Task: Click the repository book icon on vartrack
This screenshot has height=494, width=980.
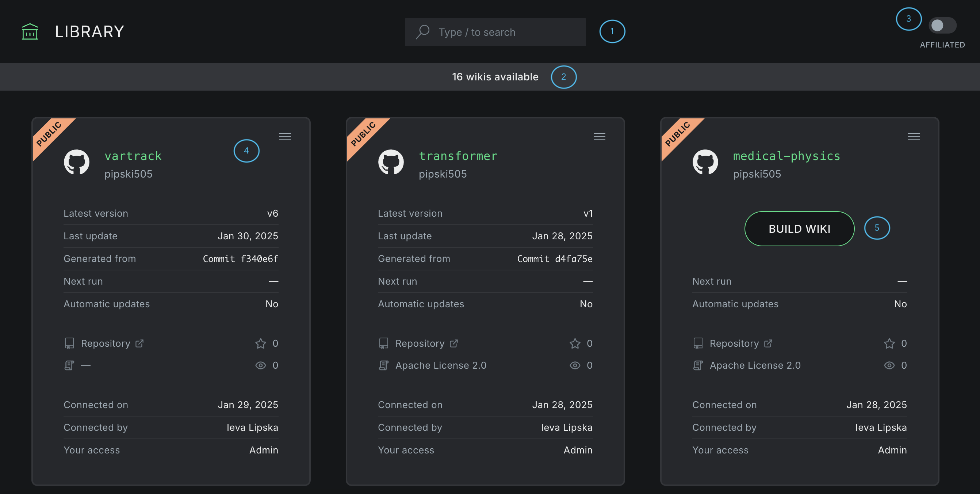Action: tap(69, 343)
